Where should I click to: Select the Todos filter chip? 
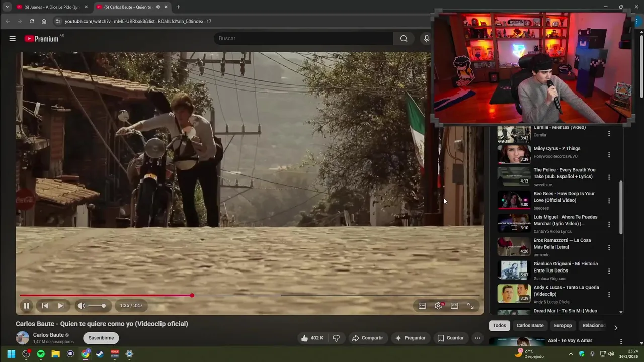click(x=500, y=325)
